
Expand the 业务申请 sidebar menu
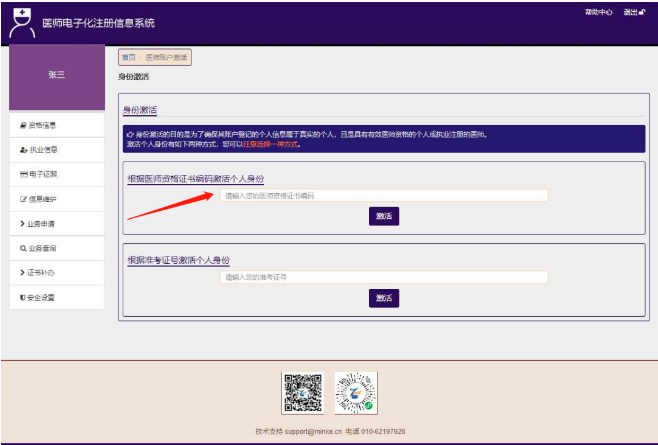40,223
